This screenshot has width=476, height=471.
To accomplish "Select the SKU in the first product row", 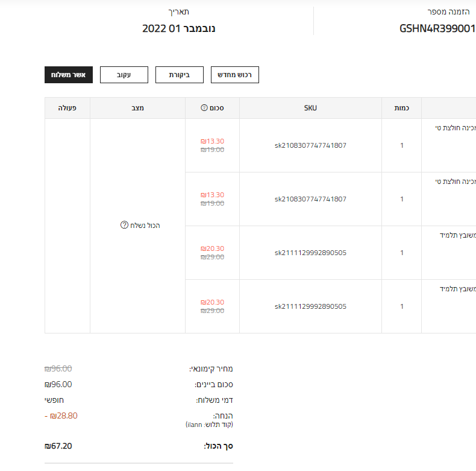I will [310, 145].
